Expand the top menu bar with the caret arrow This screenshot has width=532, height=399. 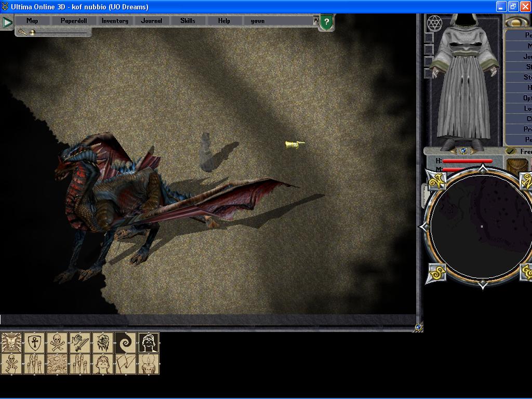tap(316, 21)
